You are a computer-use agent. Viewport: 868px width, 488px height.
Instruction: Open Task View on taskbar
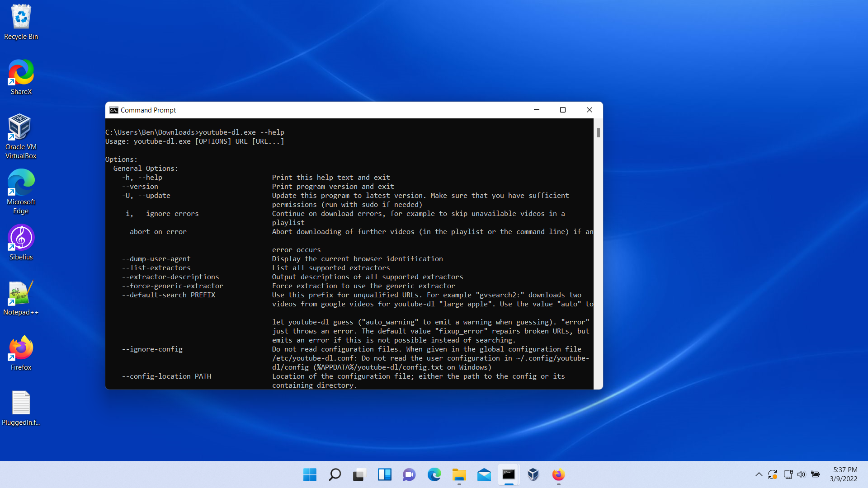pyautogui.click(x=359, y=474)
